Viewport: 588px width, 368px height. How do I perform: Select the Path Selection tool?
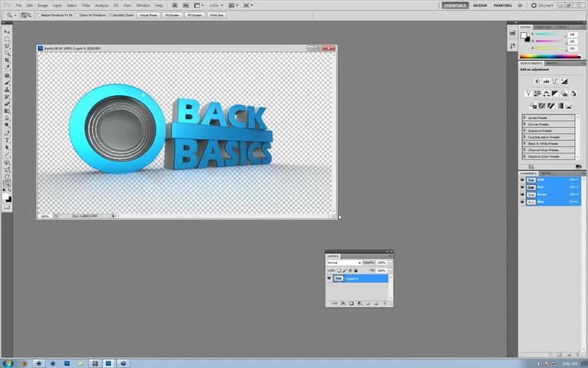[7, 147]
